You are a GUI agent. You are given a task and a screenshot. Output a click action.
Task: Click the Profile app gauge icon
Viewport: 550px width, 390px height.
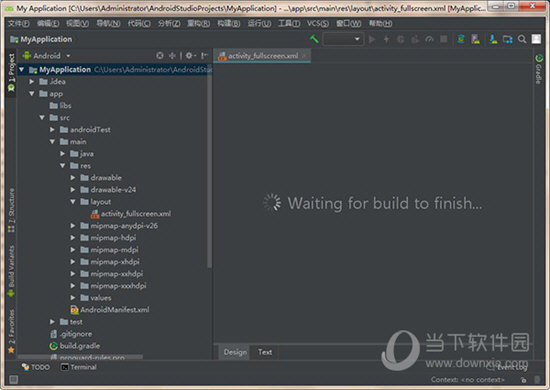pyautogui.click(x=429, y=39)
